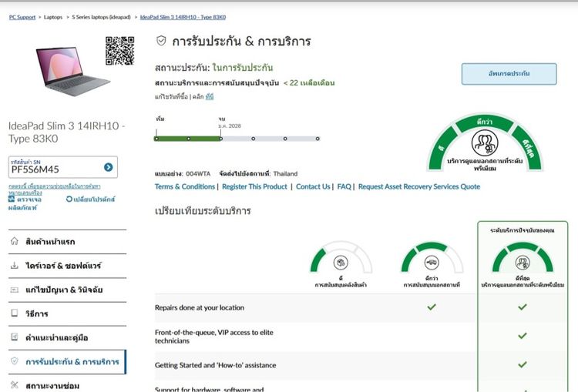This screenshot has height=392, width=578.
Task: Click the model '004WTA' text
Action: point(198,173)
